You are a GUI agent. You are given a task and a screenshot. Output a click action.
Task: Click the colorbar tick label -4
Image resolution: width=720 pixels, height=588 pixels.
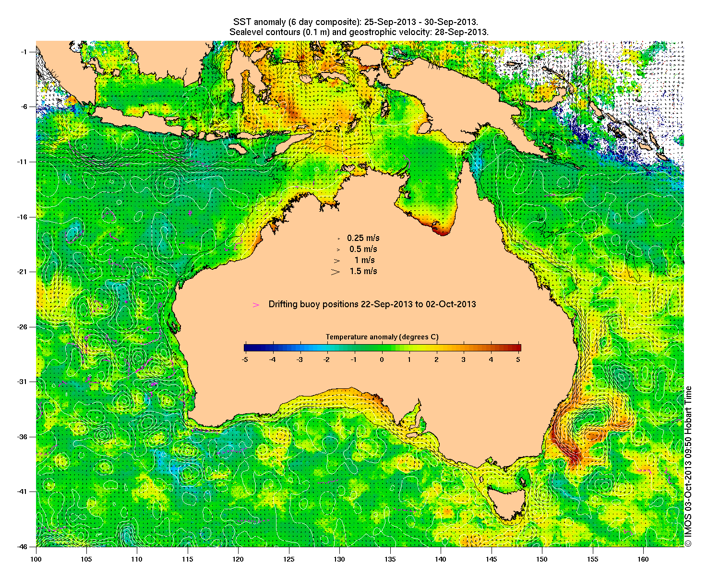(x=272, y=359)
